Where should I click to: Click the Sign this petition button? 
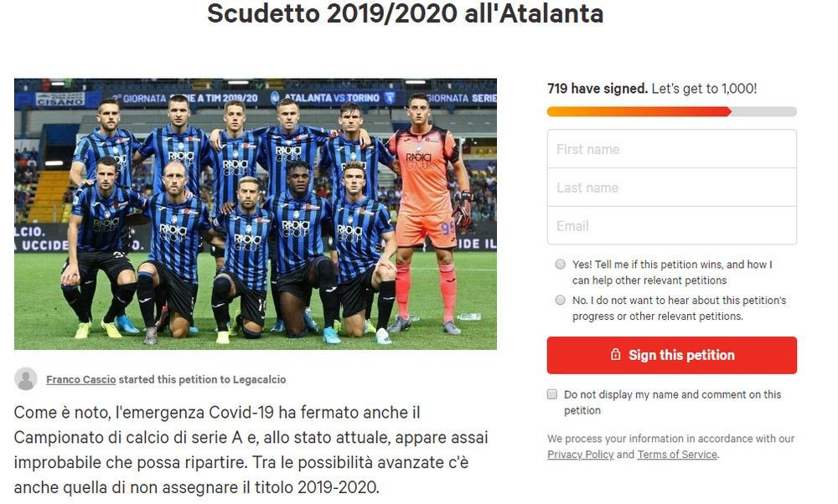(672, 355)
